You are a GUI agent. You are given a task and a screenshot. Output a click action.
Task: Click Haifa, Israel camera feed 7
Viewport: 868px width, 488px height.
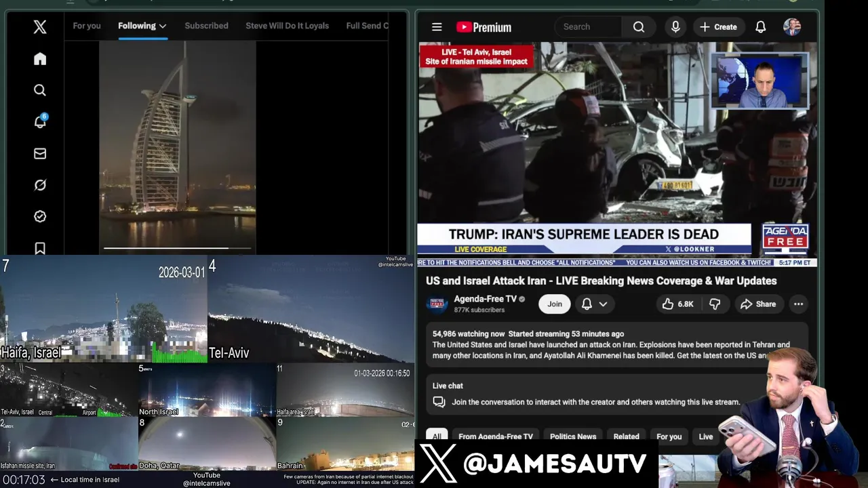point(104,309)
